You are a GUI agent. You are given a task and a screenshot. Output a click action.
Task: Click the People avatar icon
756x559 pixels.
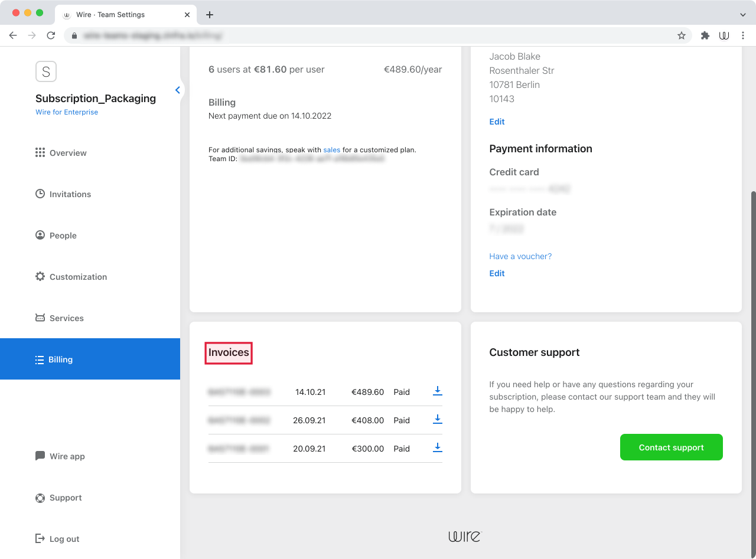point(40,235)
